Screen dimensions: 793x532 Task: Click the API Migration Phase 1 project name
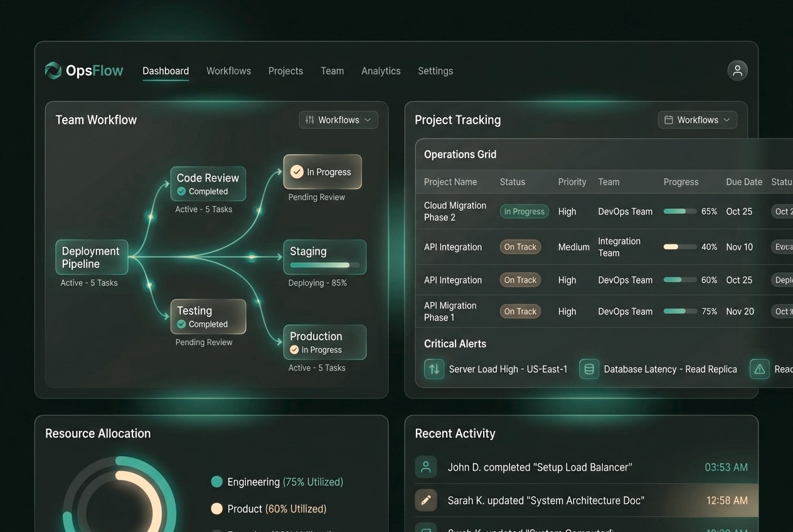(x=450, y=311)
